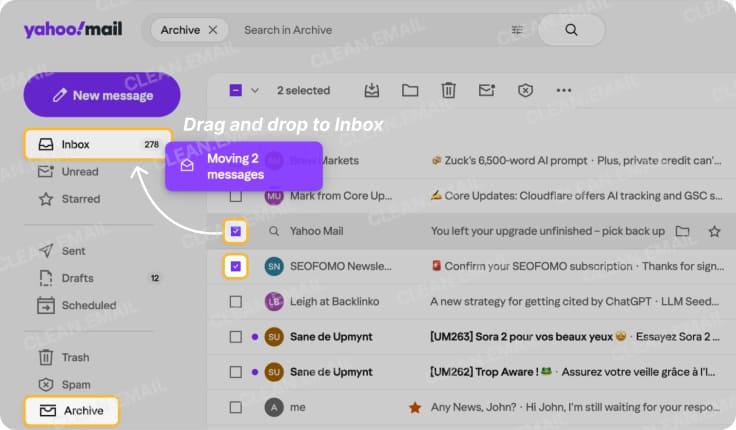This screenshot has width=736, height=430.
Task: Expand the selection options dropdown arrow
Action: [255, 90]
